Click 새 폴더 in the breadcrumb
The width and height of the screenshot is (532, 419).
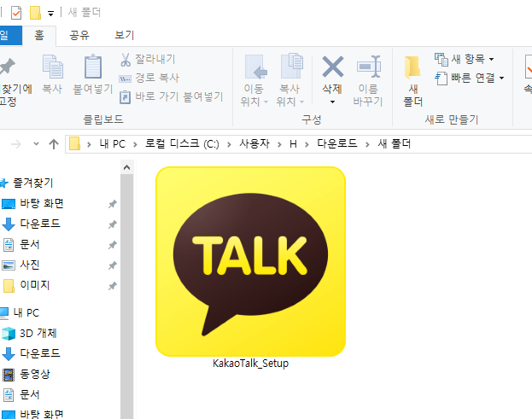point(395,144)
